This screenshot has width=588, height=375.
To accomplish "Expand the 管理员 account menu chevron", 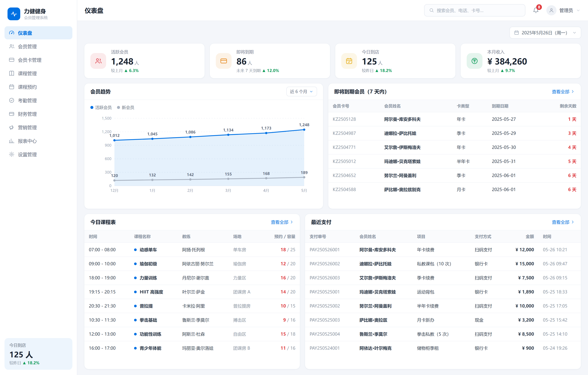I will coord(578,10).
